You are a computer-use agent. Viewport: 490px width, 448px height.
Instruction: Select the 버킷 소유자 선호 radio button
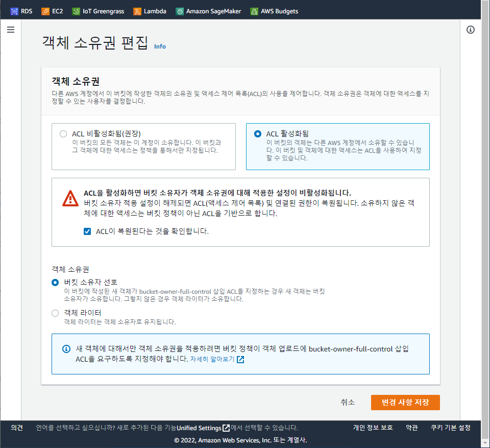55,282
